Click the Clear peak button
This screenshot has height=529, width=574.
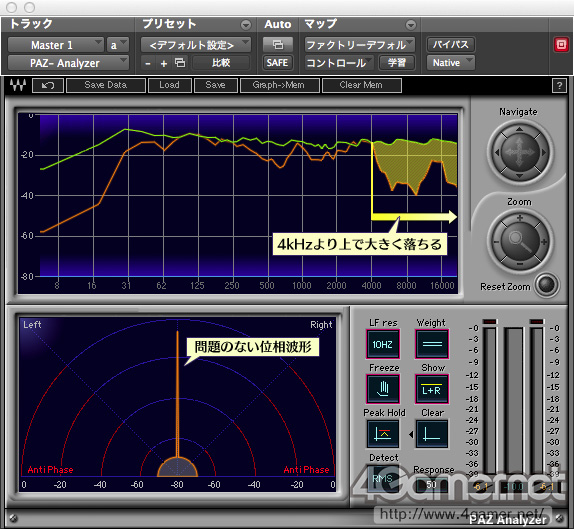click(x=432, y=434)
